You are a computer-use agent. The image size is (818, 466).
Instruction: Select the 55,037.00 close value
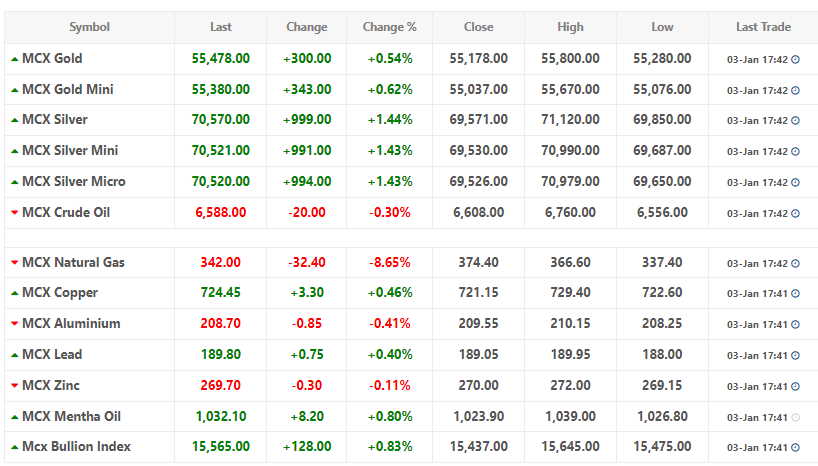tap(478, 89)
